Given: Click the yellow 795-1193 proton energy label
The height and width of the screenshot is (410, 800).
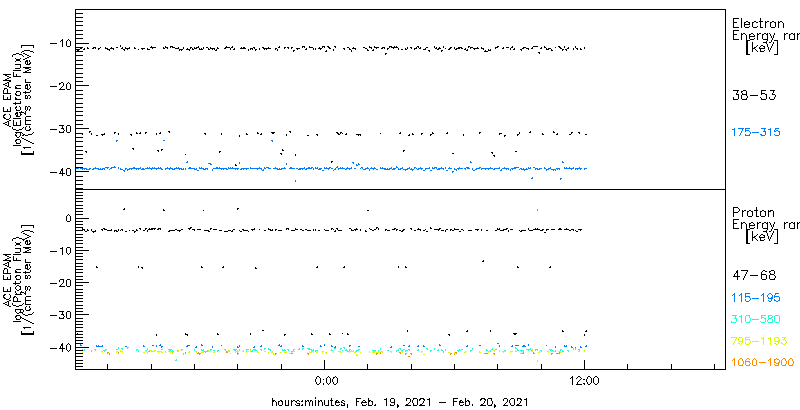Looking at the screenshot, I should coord(758,341).
